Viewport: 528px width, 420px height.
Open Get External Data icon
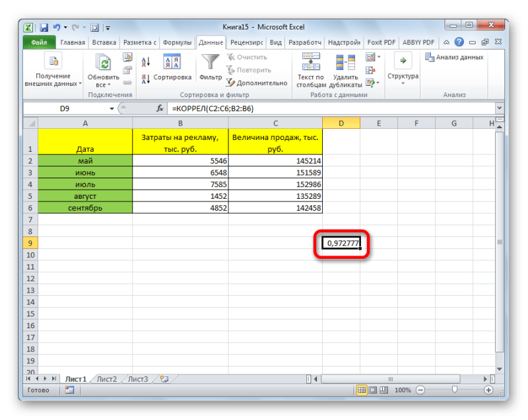[x=53, y=61]
